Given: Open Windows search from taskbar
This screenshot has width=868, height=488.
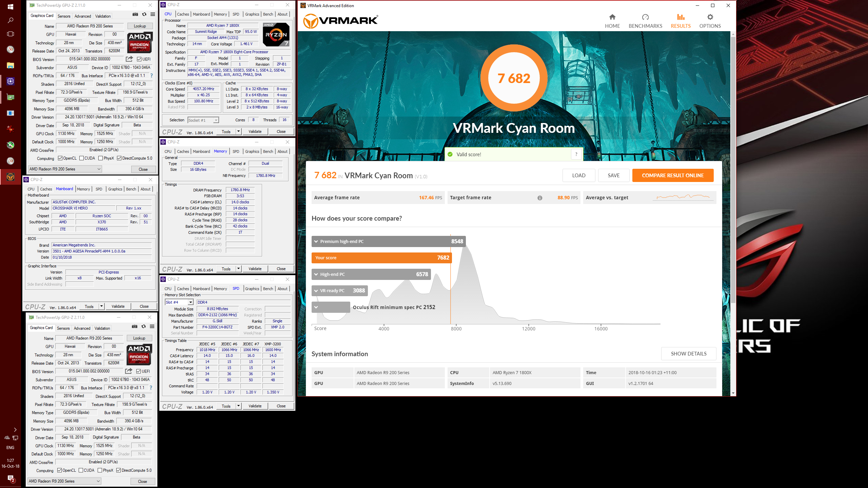Looking at the screenshot, I should click(11, 20).
